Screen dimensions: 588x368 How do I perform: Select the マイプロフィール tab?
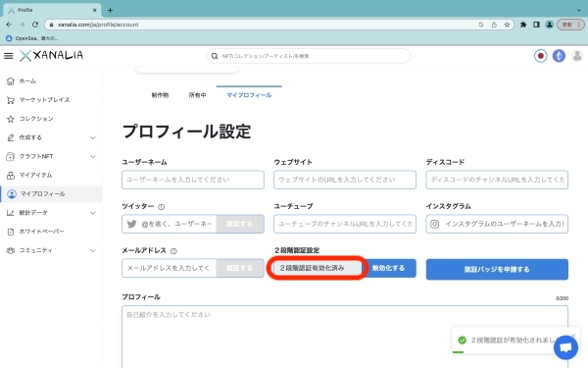(249, 95)
